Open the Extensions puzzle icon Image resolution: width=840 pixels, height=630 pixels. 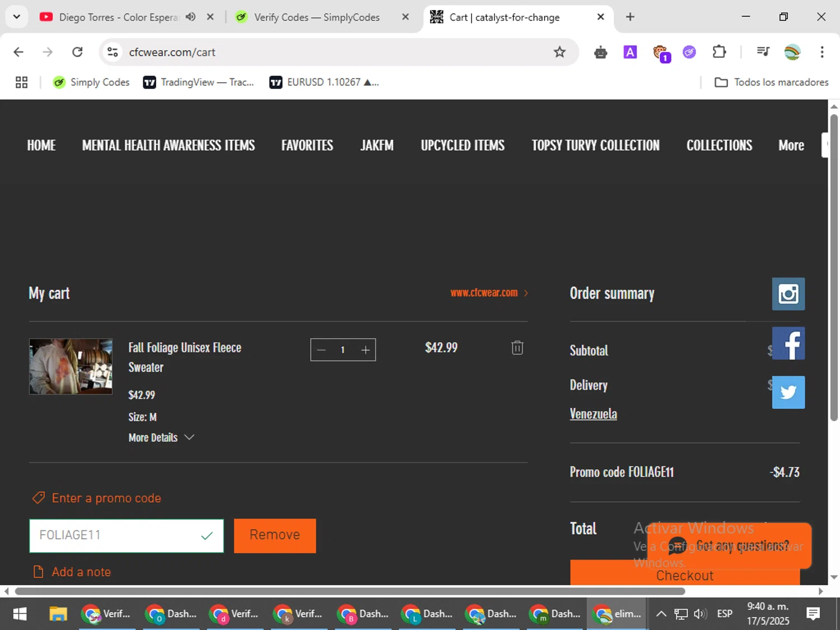point(719,52)
